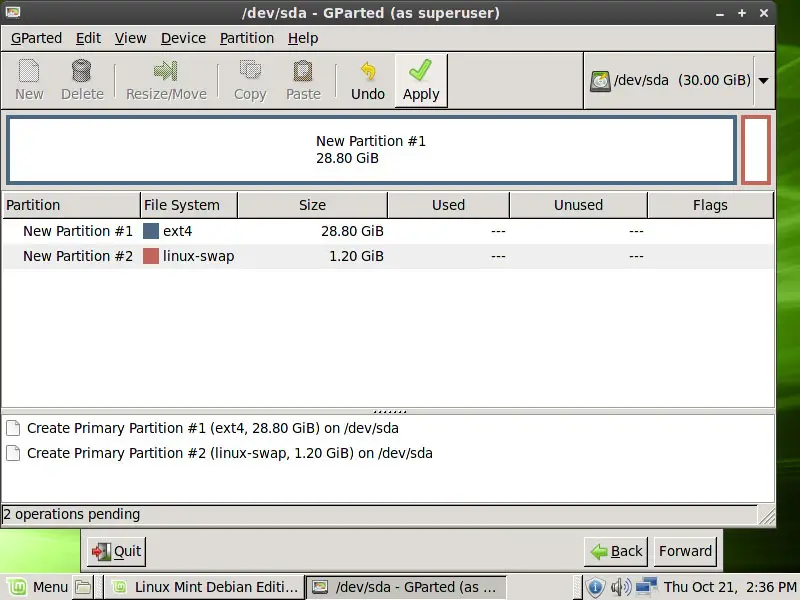Minimize the GParted window
Viewport: 800px width, 600px height.
[720, 13]
